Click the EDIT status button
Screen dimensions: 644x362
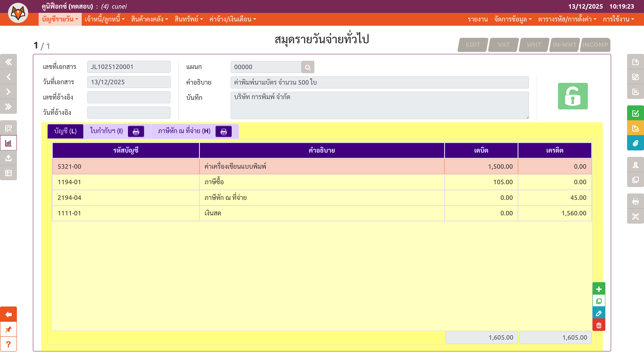473,45
